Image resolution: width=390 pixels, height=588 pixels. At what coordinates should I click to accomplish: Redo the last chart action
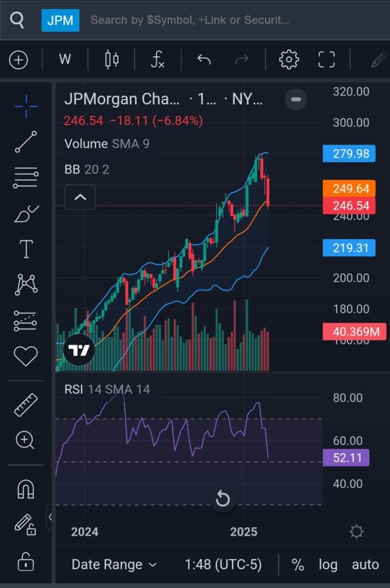[242, 59]
